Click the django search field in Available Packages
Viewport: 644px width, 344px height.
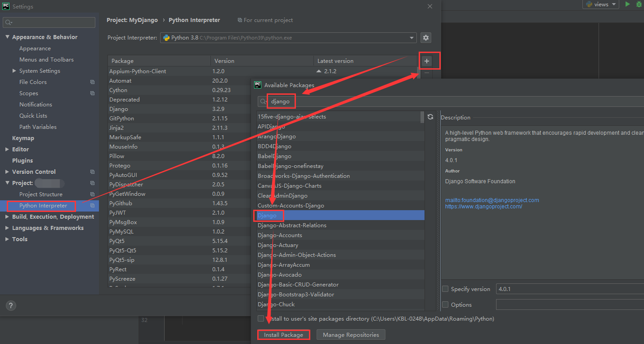coord(451,101)
